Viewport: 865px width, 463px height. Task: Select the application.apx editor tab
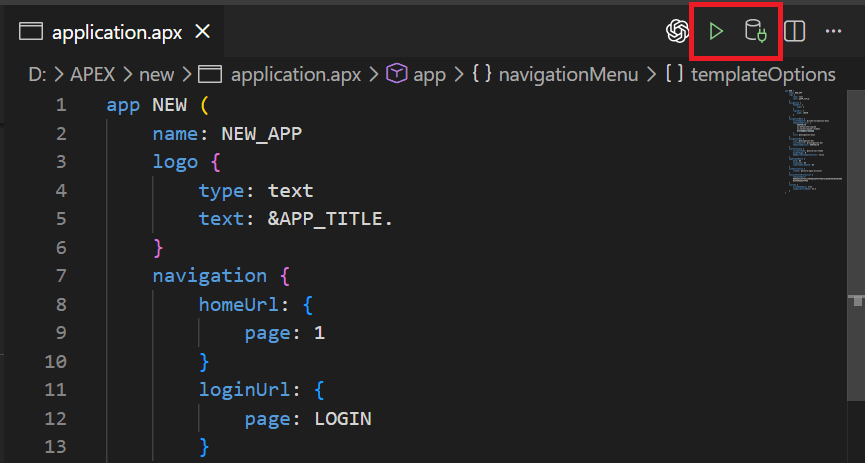[115, 32]
